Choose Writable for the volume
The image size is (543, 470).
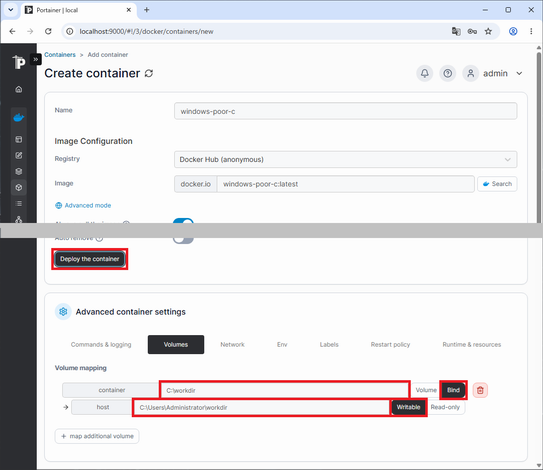pyautogui.click(x=408, y=407)
